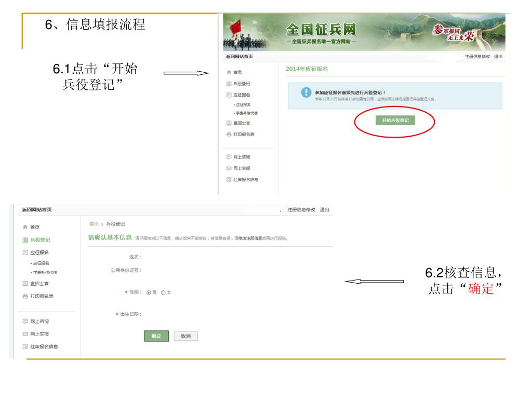Open 兵役登记 in upper sidebar menu
Screen dimensions: 532x399
242,84
